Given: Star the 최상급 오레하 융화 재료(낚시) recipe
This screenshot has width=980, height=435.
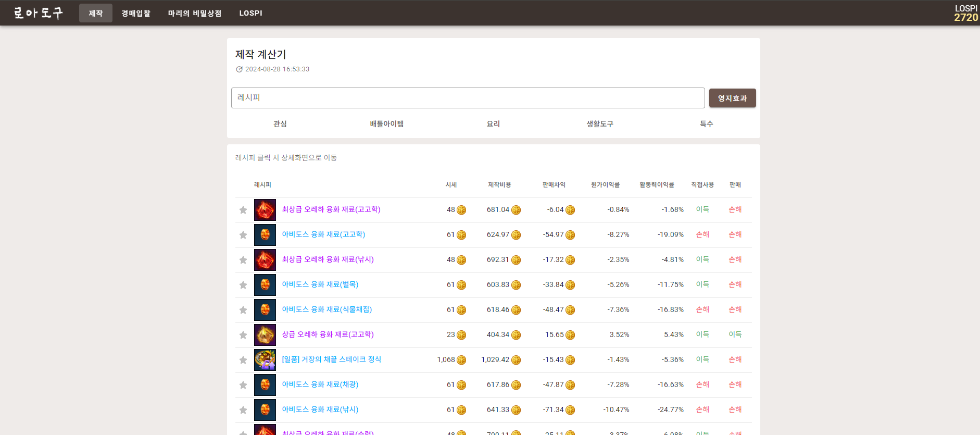Looking at the screenshot, I should [243, 260].
